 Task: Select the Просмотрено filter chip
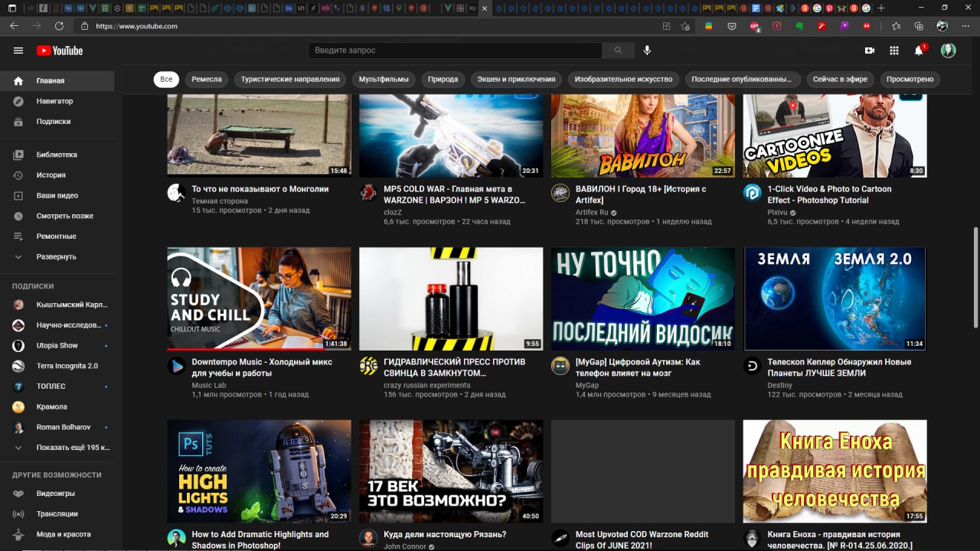910,80
